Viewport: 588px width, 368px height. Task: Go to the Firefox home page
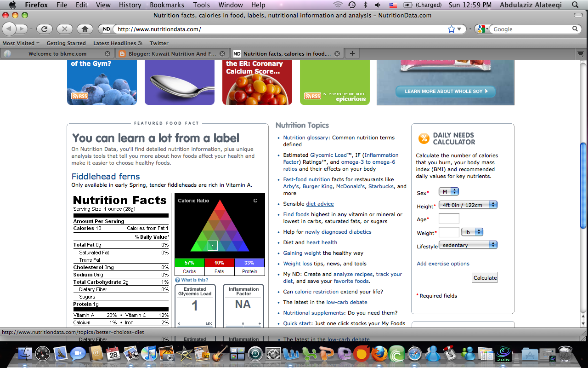[85, 29]
